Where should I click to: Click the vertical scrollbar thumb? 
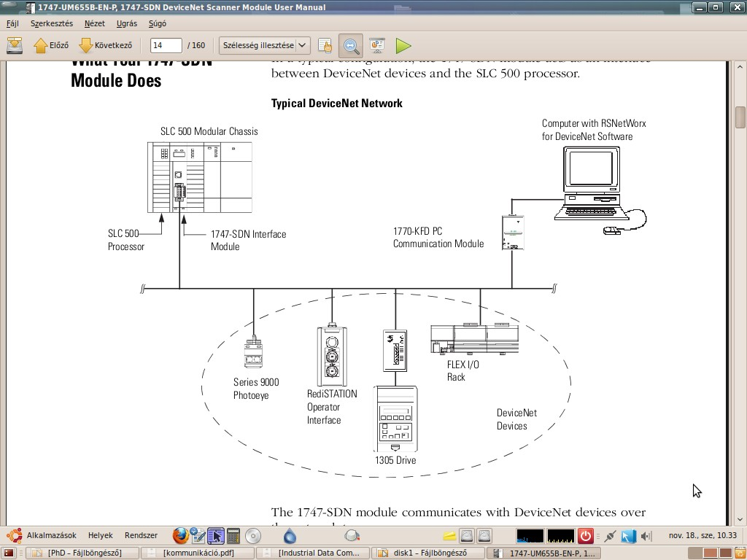[740, 117]
